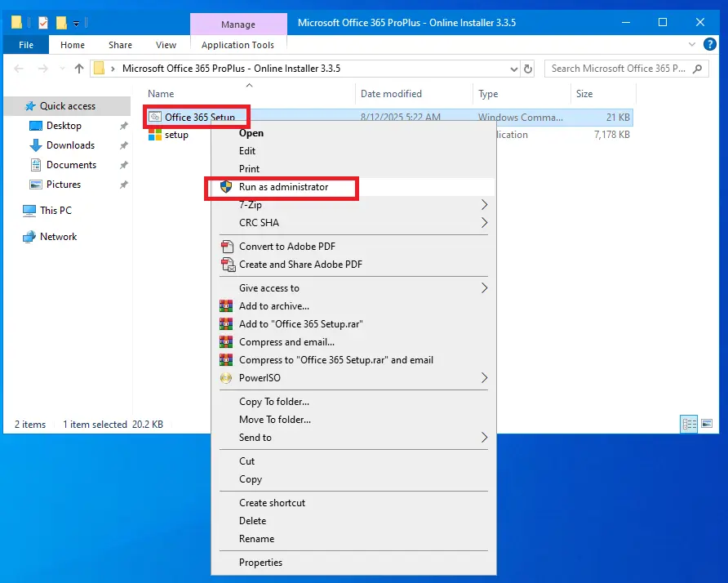Go up one folder level
Screen dimensions: 728x583
pyautogui.click(x=79, y=69)
